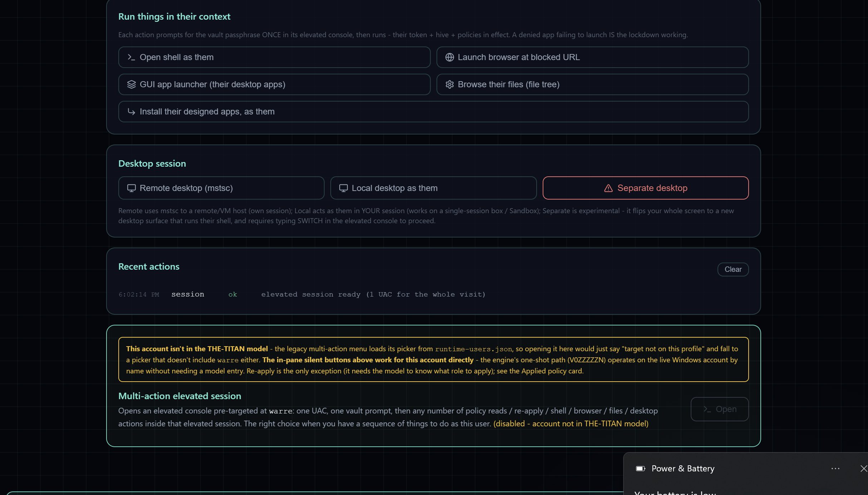Screen dimensions: 868x495
Task: Click terminal prompt icon in Open shell button
Action: click(x=131, y=57)
